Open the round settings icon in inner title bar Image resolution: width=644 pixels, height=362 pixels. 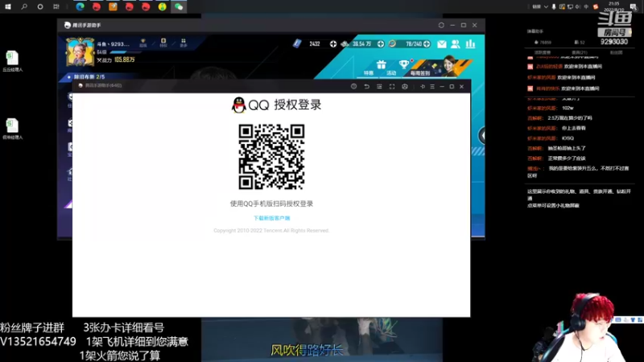pos(405,87)
